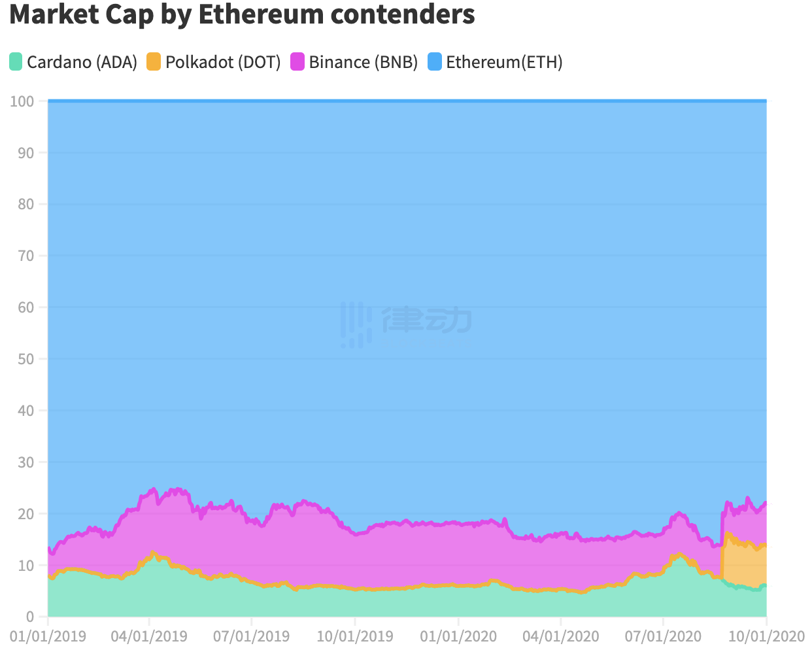This screenshot has width=812, height=650.
Task: Click the Polkadot (DOT) orange legend swatch
Action: point(154,62)
